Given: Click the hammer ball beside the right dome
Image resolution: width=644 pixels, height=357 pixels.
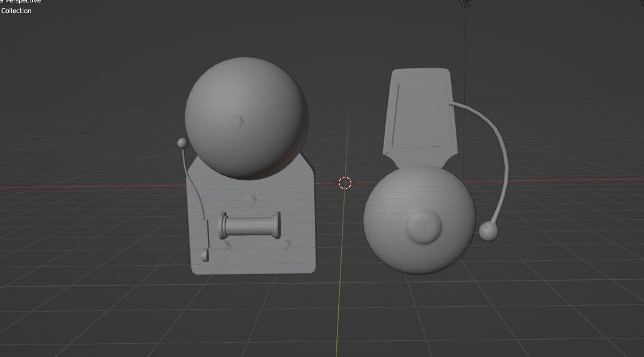Looking at the screenshot, I should 488,231.
